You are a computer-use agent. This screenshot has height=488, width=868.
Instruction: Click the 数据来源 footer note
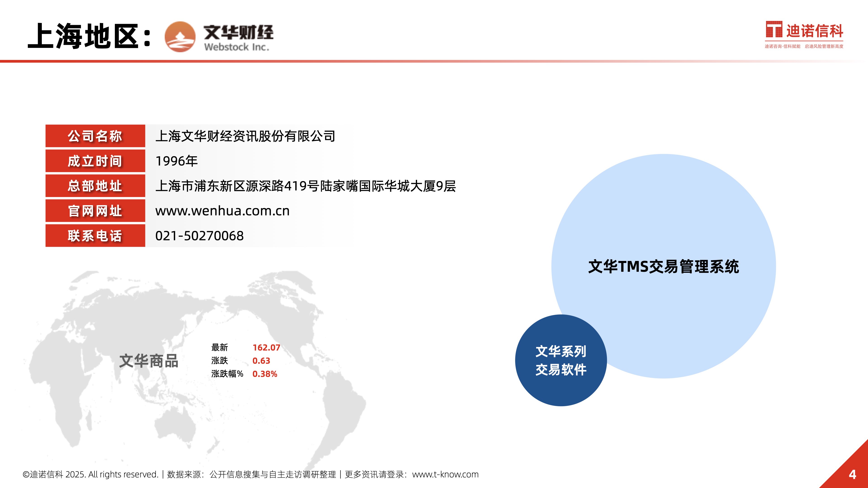251,474
